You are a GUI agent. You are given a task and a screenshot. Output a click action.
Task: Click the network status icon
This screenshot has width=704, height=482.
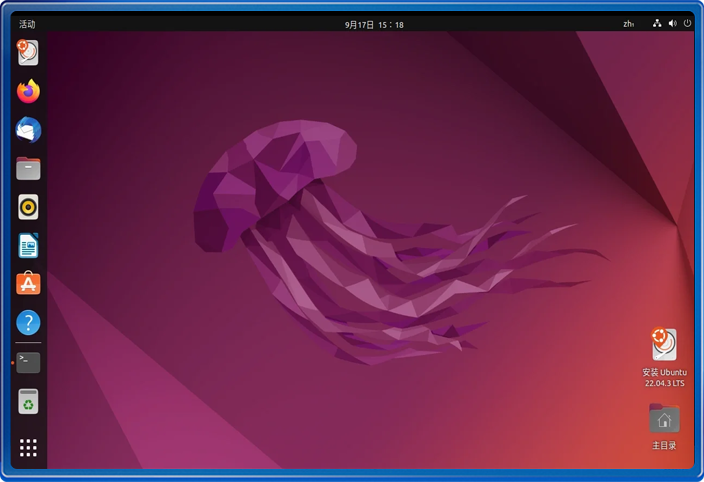coord(657,23)
